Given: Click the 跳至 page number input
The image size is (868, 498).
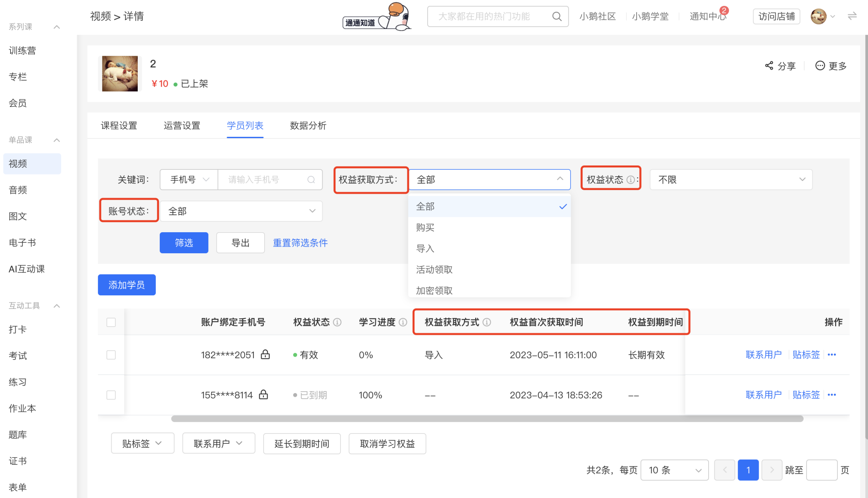Looking at the screenshot, I should pos(822,469).
